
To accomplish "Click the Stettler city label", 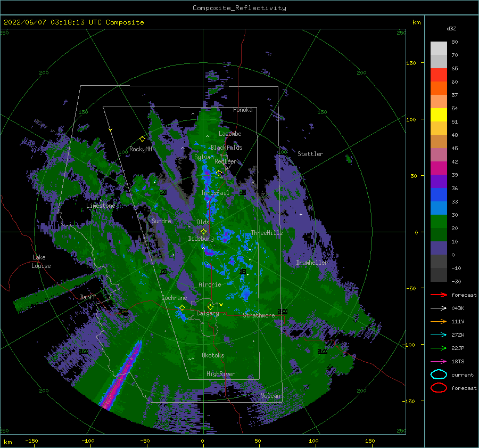I will point(310,154).
